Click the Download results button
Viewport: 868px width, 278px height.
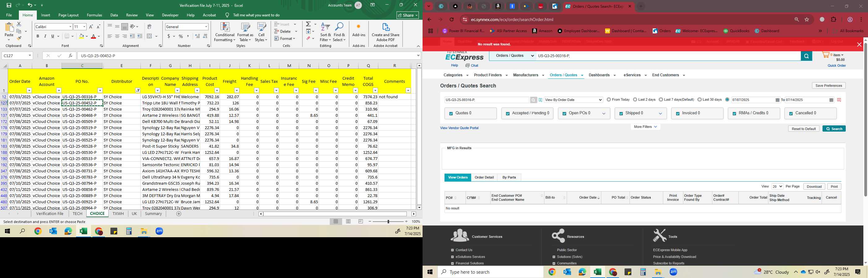[x=814, y=187]
